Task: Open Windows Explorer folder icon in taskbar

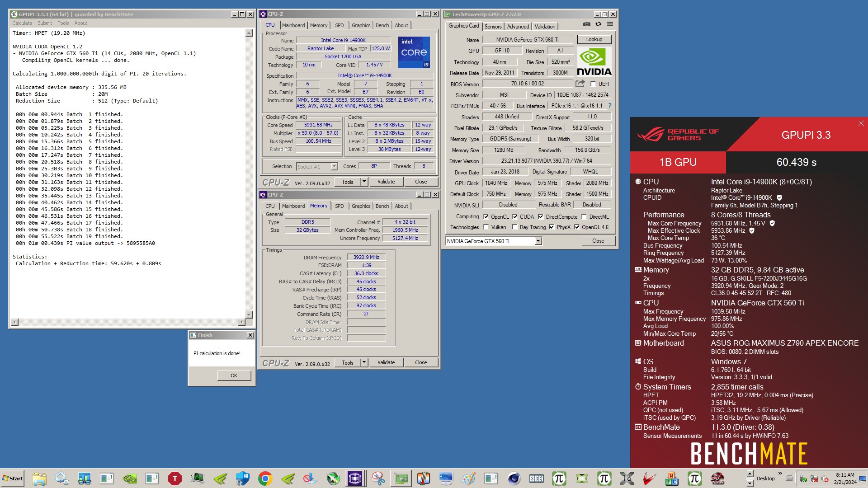Action: coord(39,479)
